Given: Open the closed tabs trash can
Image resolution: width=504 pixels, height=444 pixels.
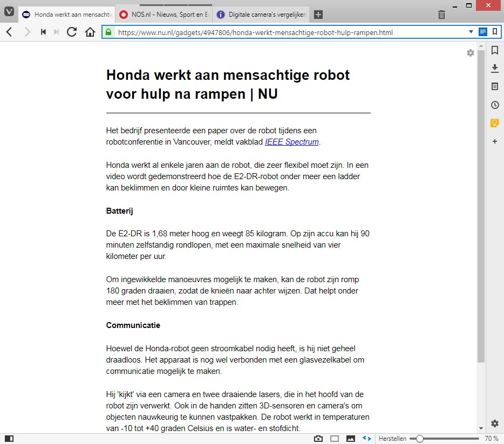Looking at the screenshot, I should click(441, 15).
